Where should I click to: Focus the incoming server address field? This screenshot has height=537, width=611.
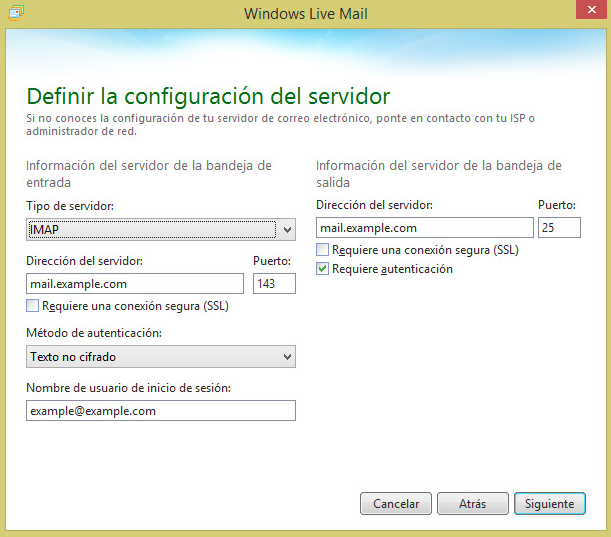(x=135, y=284)
